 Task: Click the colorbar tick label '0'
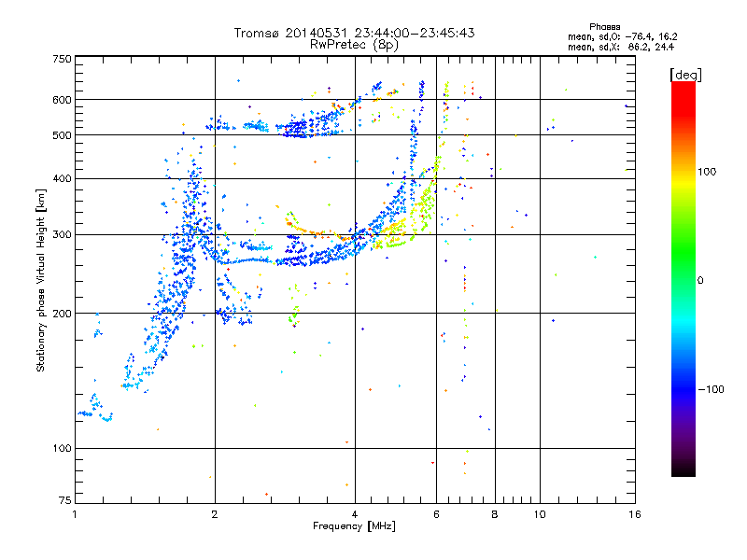click(700, 281)
